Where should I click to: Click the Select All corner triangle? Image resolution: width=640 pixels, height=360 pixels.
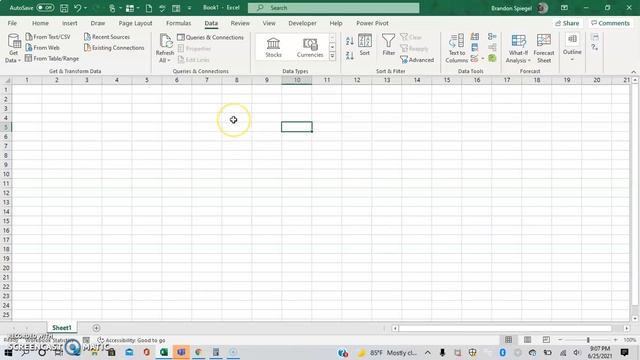click(x=7, y=80)
